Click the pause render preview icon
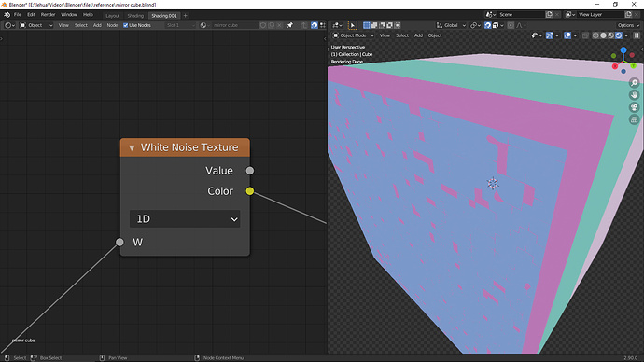This screenshot has height=362, width=644. pyautogui.click(x=637, y=35)
